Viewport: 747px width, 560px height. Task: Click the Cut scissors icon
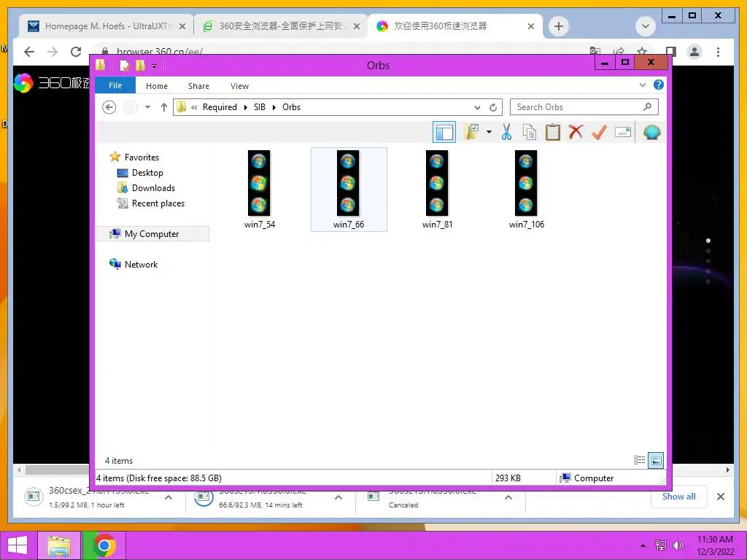click(x=506, y=132)
